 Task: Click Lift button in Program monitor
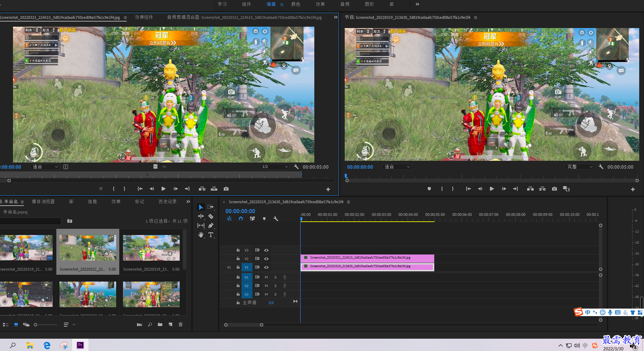tap(530, 189)
